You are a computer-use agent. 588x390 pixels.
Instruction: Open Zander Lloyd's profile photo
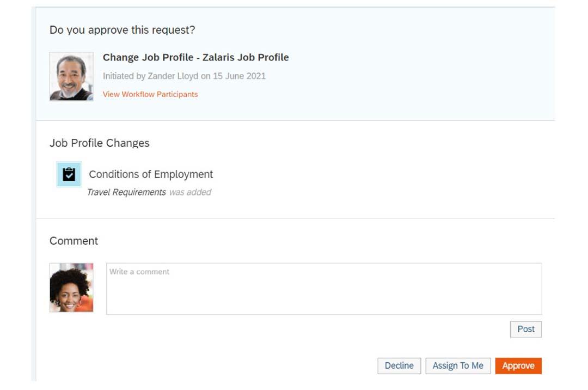(71, 76)
